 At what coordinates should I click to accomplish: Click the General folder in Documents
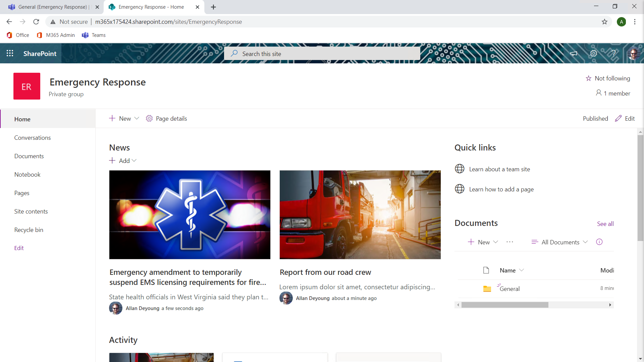tap(509, 289)
